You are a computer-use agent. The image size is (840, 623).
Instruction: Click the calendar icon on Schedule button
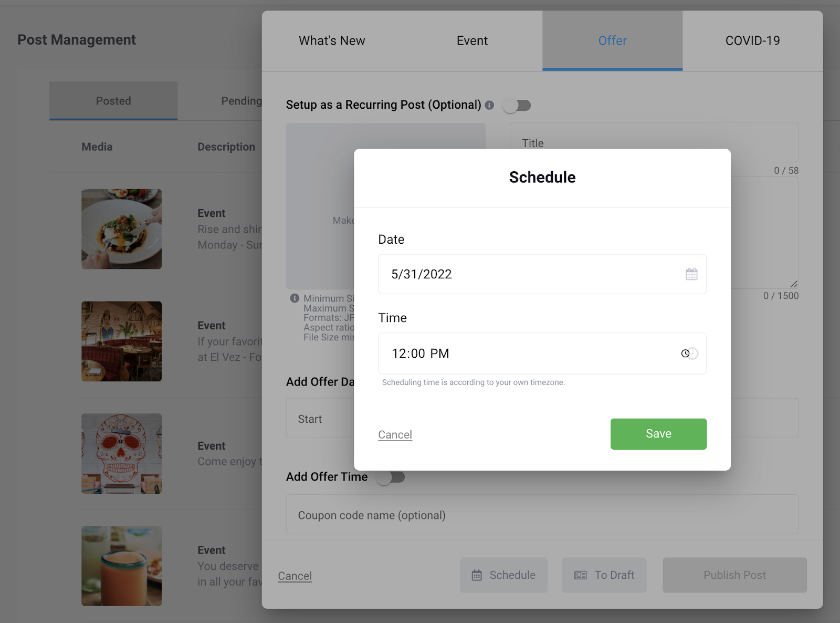coord(477,575)
